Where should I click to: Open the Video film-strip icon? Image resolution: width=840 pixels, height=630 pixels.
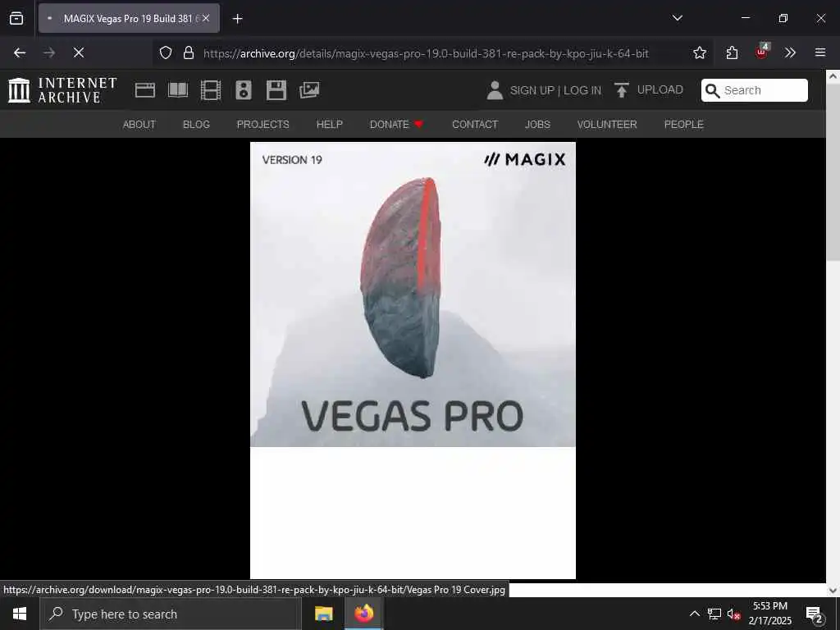(211, 90)
